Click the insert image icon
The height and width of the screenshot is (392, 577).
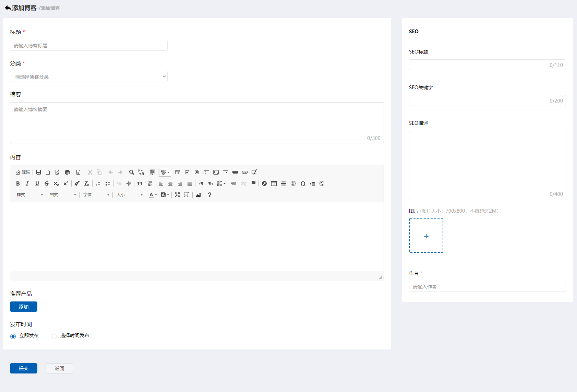(x=198, y=195)
